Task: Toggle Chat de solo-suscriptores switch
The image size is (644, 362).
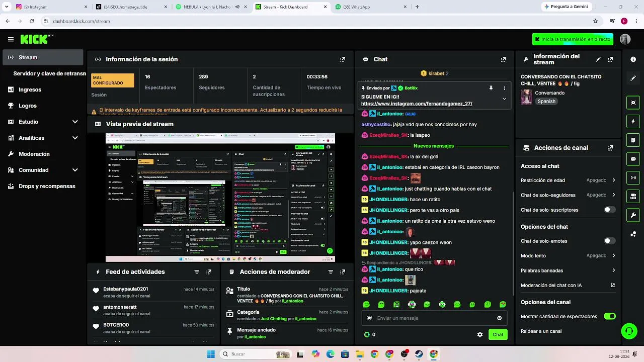Action: [609, 210]
